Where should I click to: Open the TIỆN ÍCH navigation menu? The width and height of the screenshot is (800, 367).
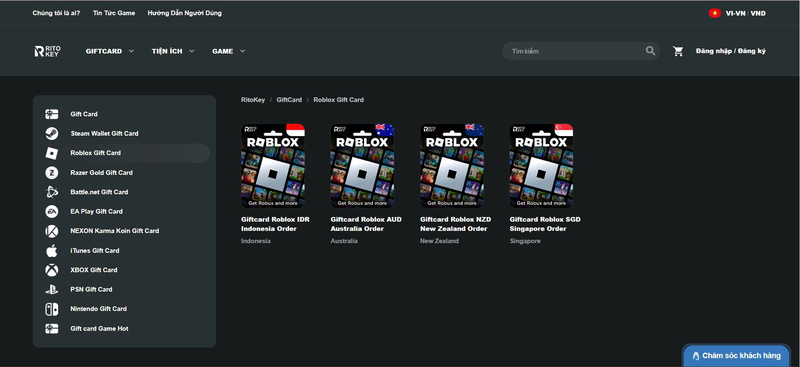(x=167, y=51)
